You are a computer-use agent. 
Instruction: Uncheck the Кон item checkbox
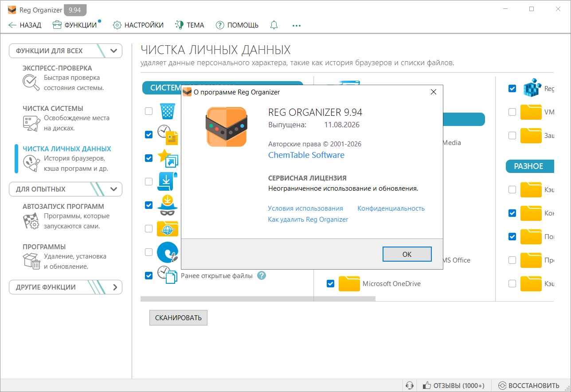(512, 213)
